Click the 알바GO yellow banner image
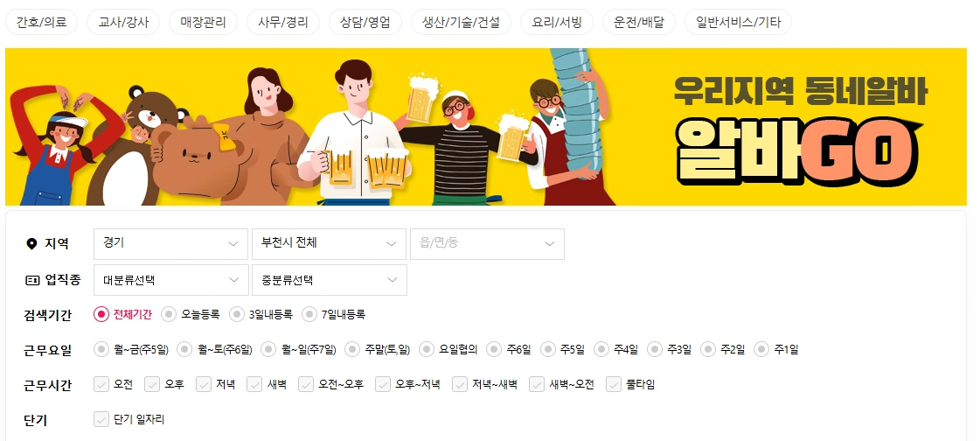The width and height of the screenshot is (980, 441). pyautogui.click(x=485, y=127)
